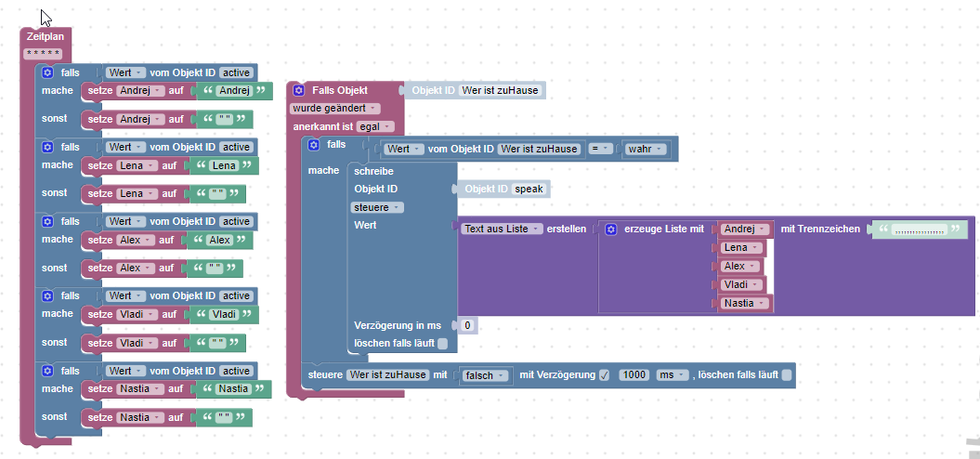Viewport: 980px width, 459px height.
Task: Toggle löschen falls läuft checkbox after the ms dropdown
Action: [x=786, y=375]
